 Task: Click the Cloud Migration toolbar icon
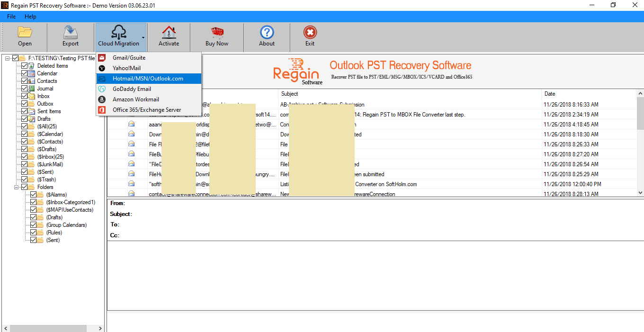118,32
